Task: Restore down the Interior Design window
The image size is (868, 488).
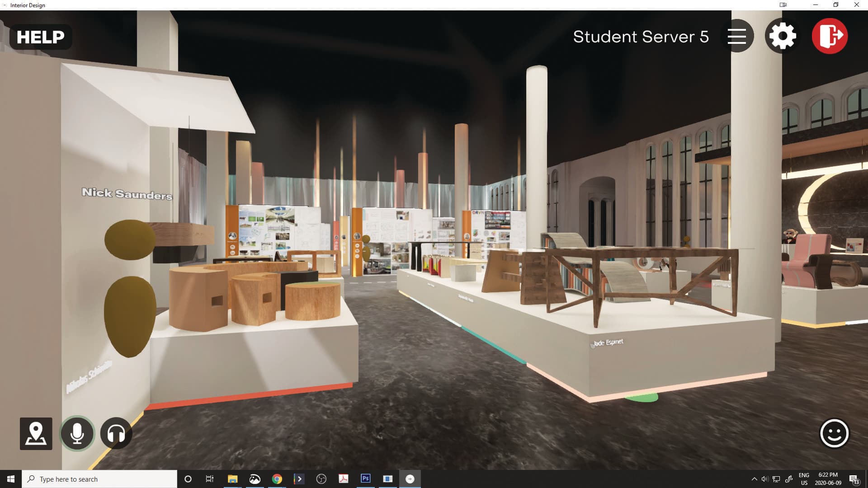Action: click(x=836, y=5)
